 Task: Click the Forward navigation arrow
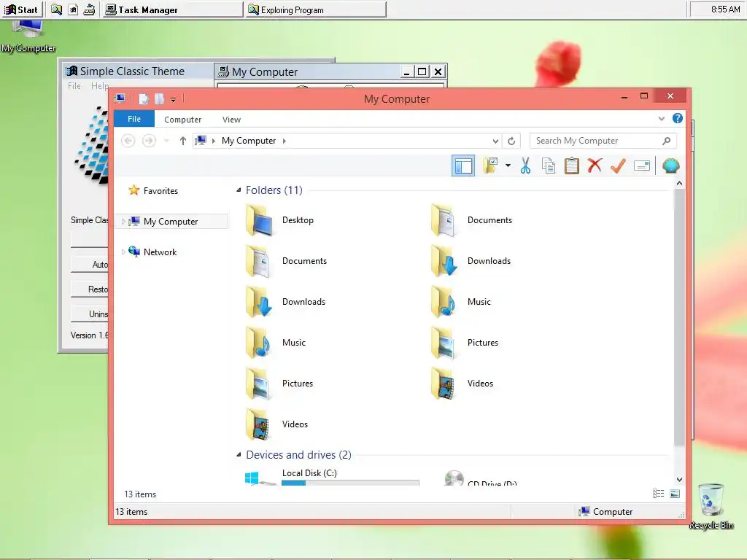point(149,141)
